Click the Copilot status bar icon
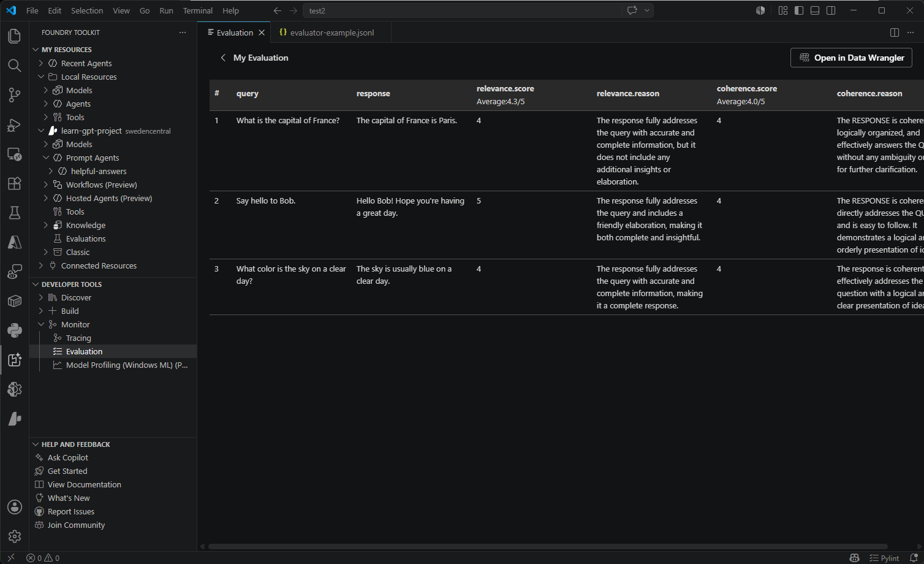924x564 pixels. 855,558
